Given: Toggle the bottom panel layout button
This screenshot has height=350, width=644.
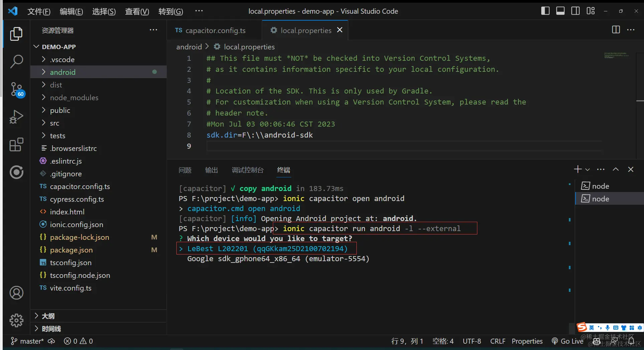Looking at the screenshot, I should (560, 11).
